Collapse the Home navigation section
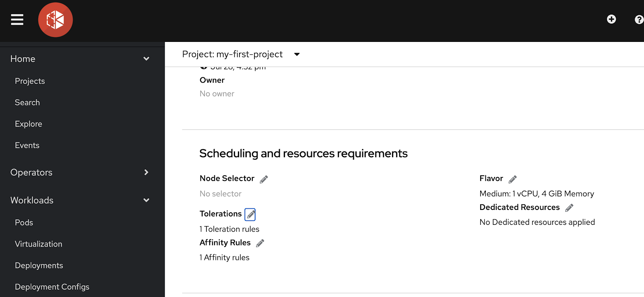Image resolution: width=644 pixels, height=297 pixels. (146, 59)
